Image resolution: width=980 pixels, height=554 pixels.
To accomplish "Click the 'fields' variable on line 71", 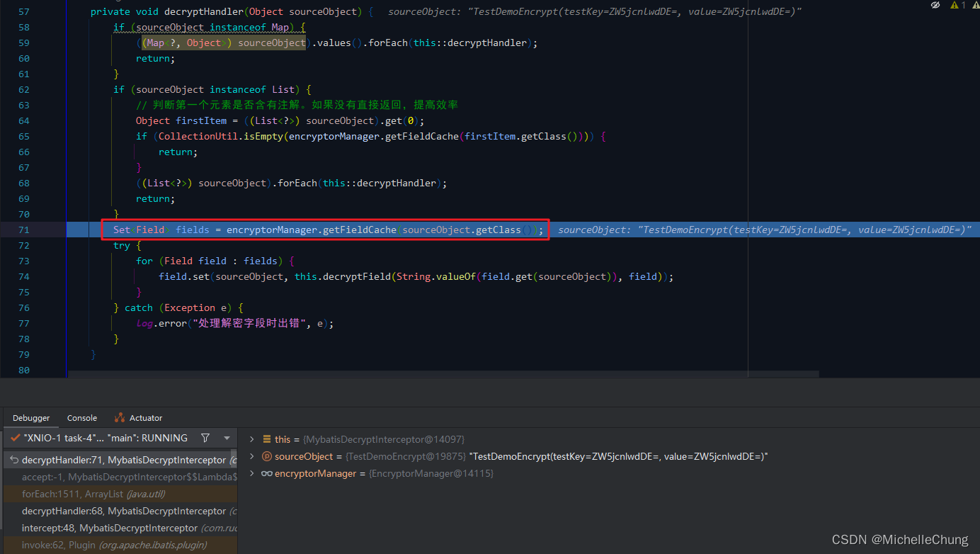I will tap(193, 230).
